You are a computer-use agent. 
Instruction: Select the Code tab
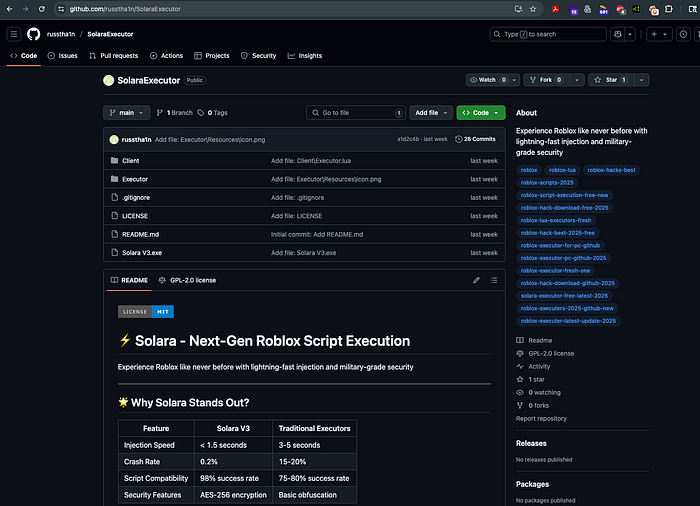point(24,55)
